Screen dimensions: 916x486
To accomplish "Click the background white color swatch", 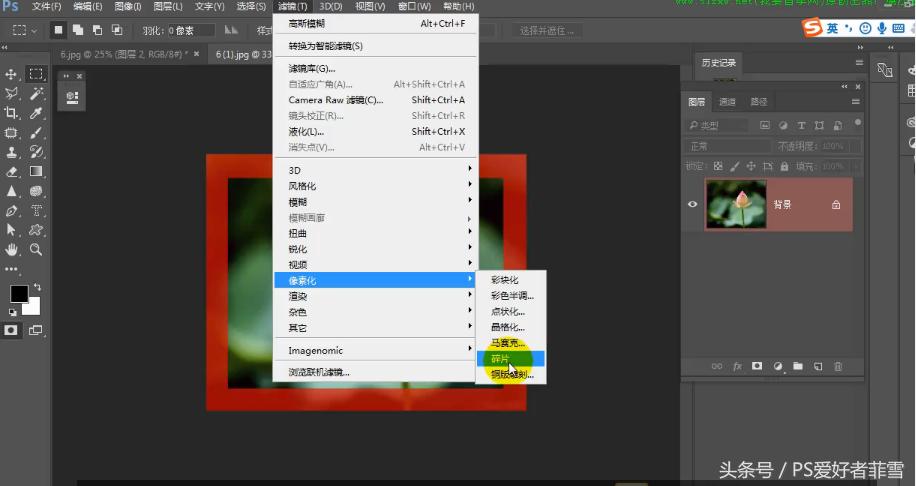I will coord(33,308).
